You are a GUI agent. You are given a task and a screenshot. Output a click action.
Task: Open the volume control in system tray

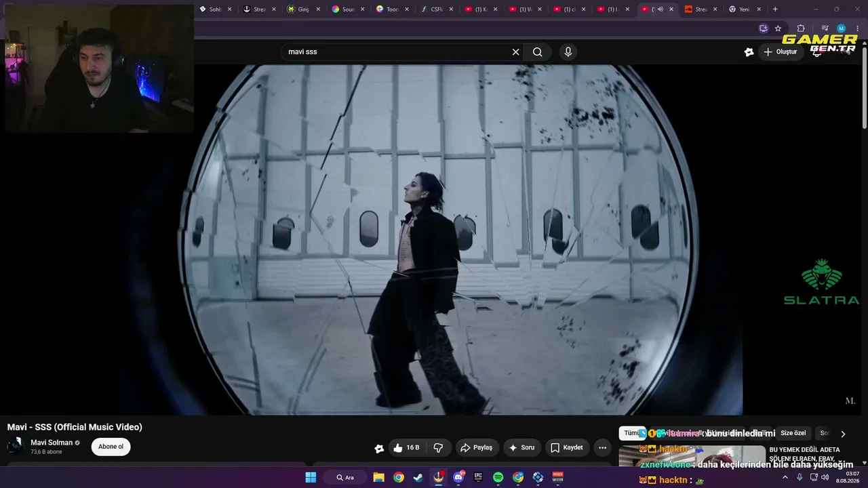click(x=825, y=477)
